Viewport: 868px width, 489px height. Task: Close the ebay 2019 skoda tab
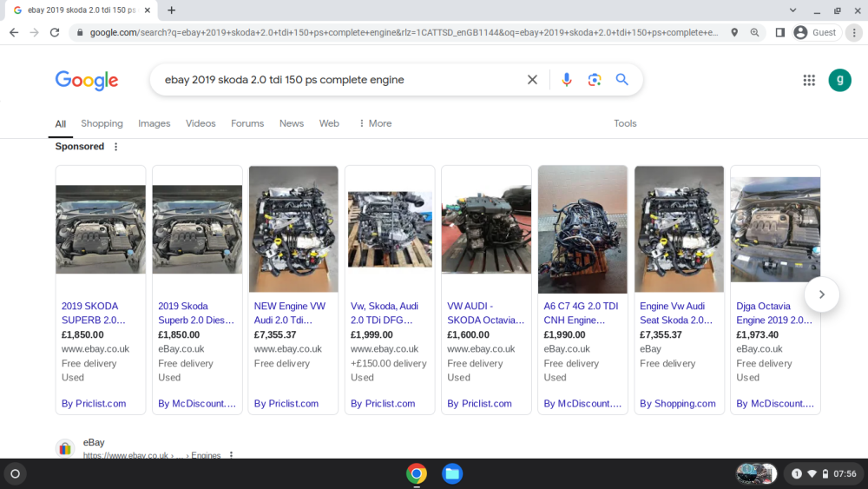click(x=148, y=10)
